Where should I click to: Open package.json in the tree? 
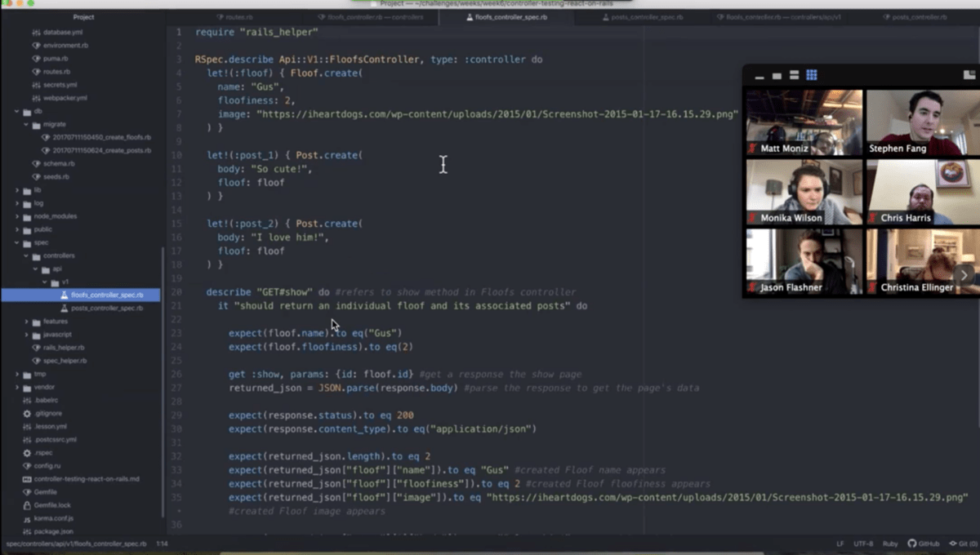click(x=53, y=531)
